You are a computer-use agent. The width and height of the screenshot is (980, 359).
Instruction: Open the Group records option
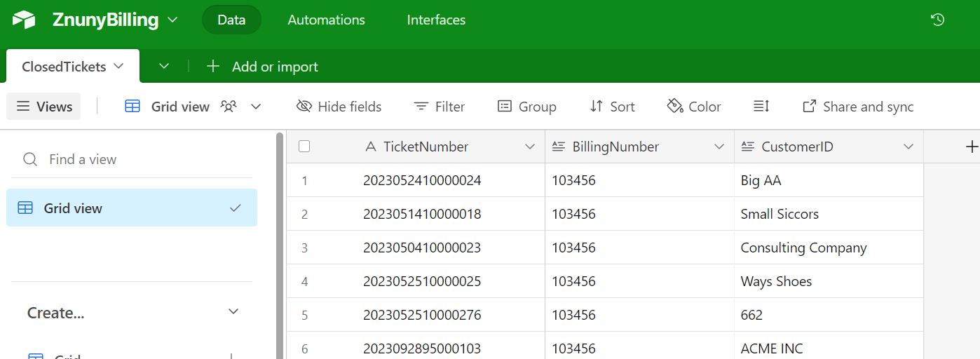527,107
